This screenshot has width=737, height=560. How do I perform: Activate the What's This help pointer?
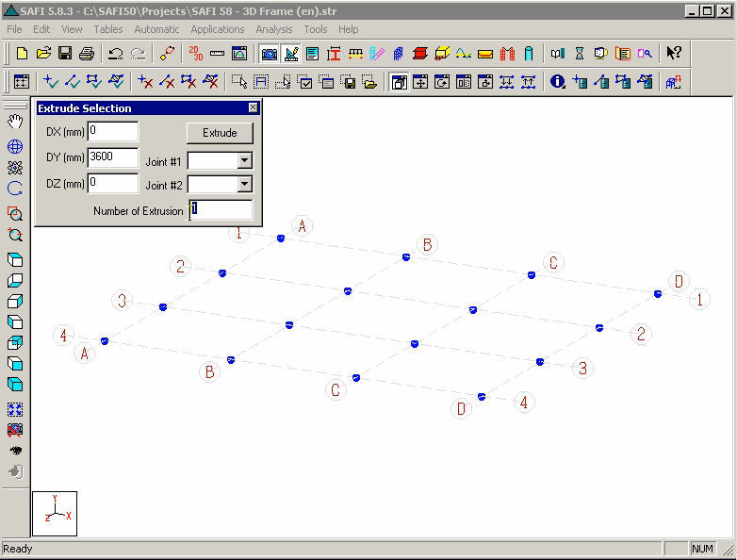coord(674,53)
